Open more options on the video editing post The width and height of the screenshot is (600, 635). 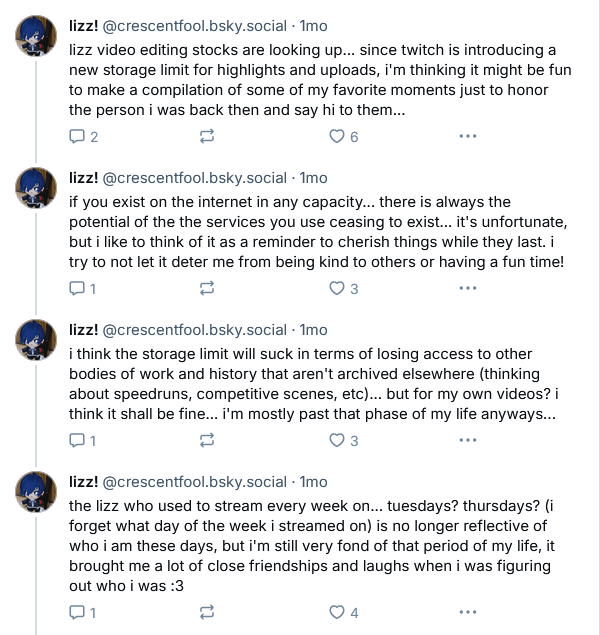(x=468, y=136)
